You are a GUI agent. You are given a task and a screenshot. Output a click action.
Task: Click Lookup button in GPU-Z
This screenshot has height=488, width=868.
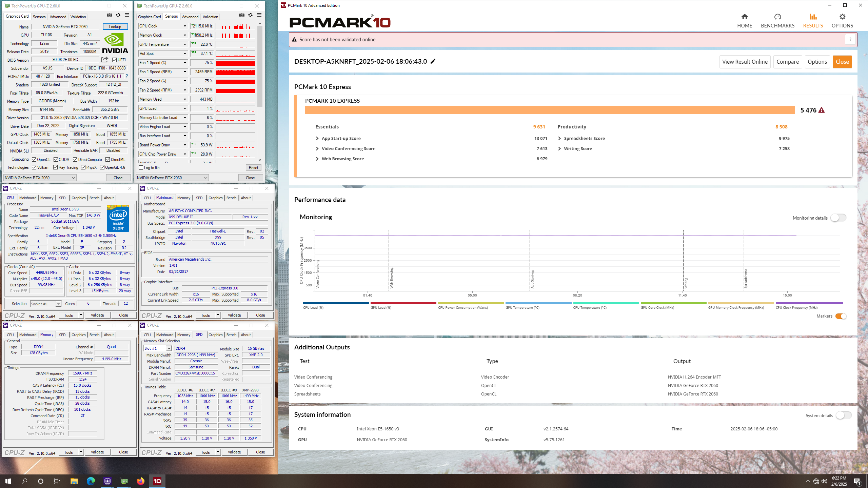click(x=115, y=27)
